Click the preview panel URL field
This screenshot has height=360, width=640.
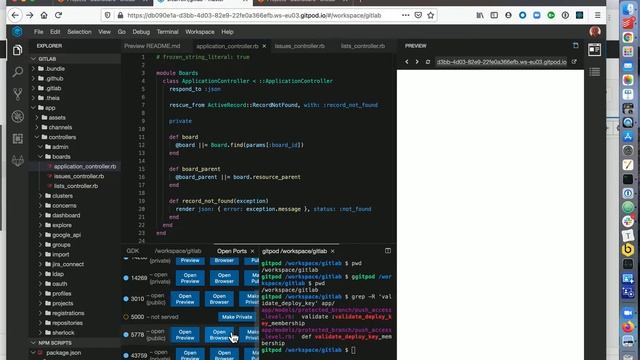point(502,62)
